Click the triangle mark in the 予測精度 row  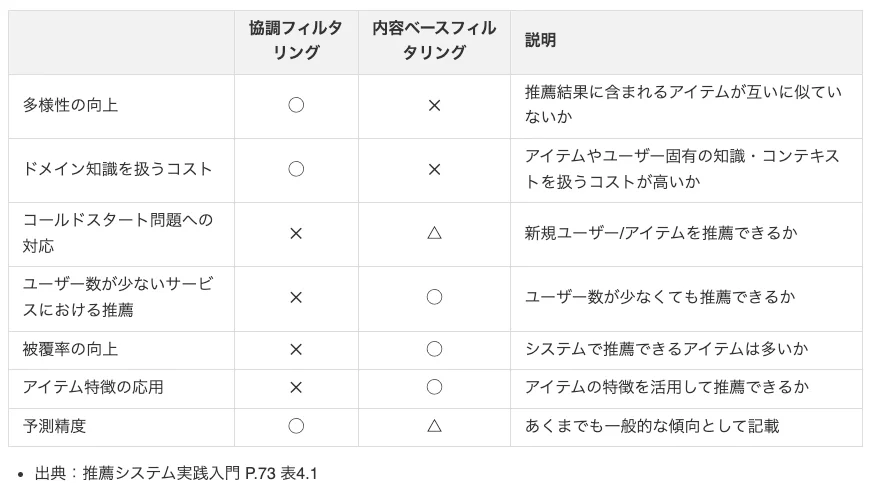coord(434,426)
